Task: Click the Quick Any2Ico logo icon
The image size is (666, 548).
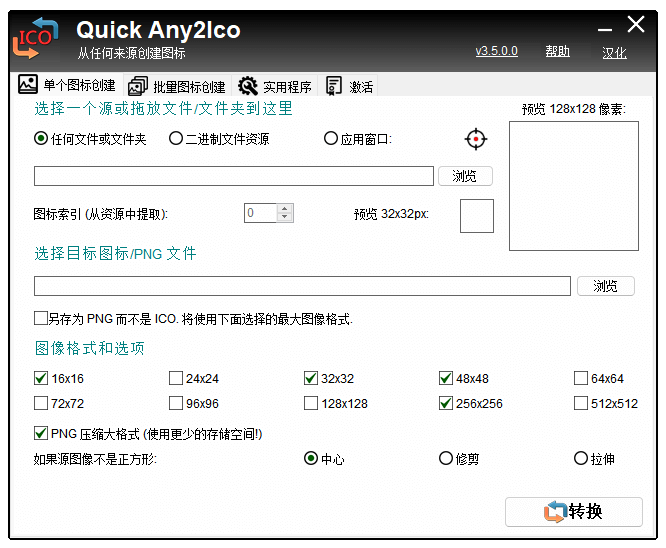Action: (x=36, y=39)
